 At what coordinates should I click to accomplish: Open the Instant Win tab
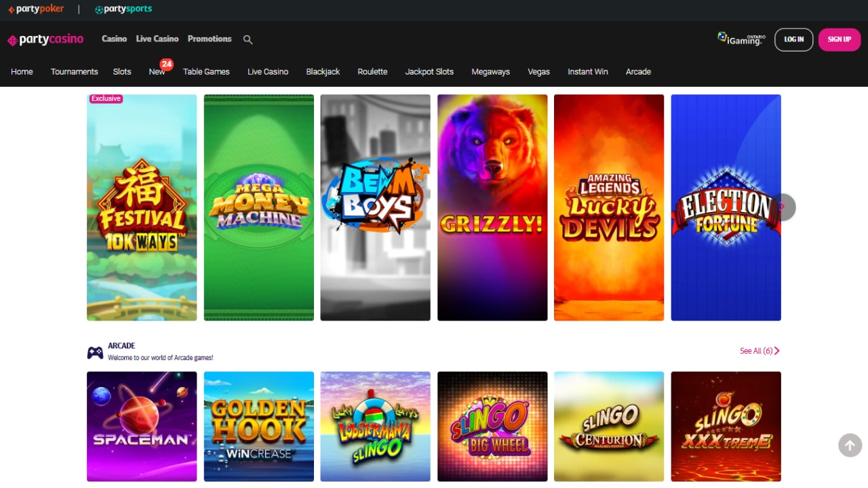(x=588, y=71)
